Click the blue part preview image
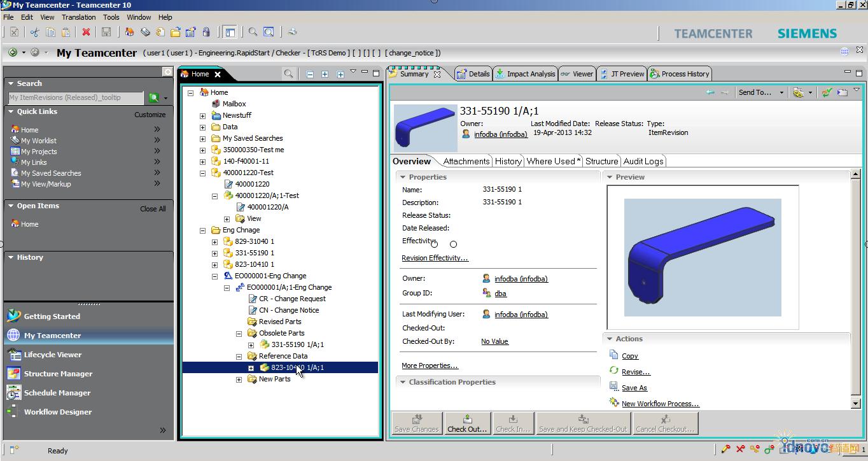Image resolution: width=868 pixels, height=461 pixels. [x=703, y=257]
